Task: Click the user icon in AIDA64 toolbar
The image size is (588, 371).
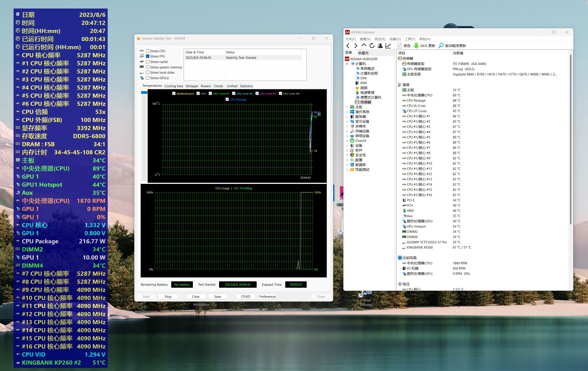Action: pyautogui.click(x=380, y=45)
